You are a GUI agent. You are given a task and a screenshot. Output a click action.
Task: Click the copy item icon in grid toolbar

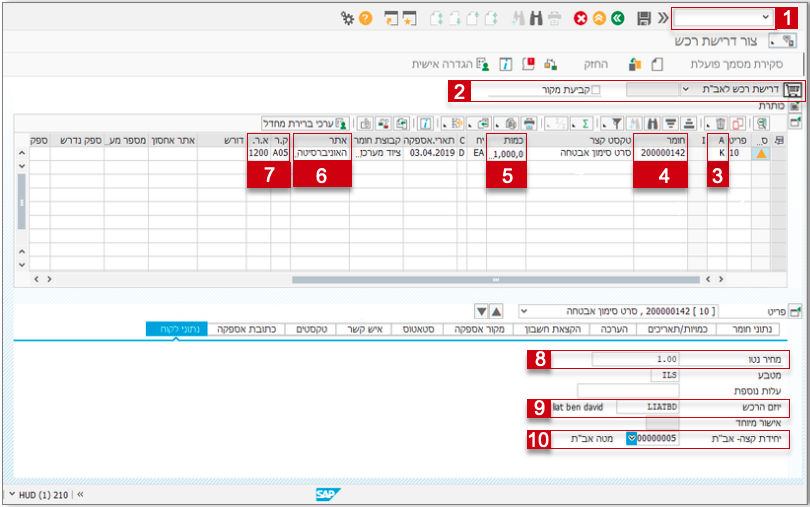(x=738, y=124)
